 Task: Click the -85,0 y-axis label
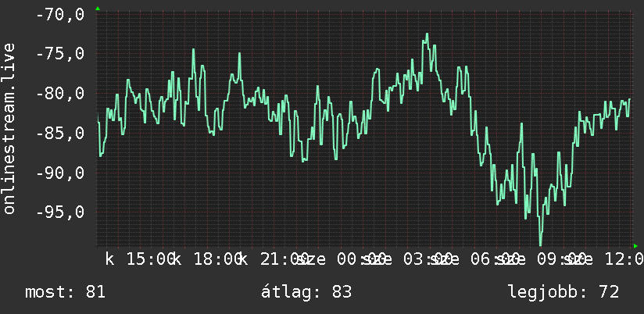point(60,133)
